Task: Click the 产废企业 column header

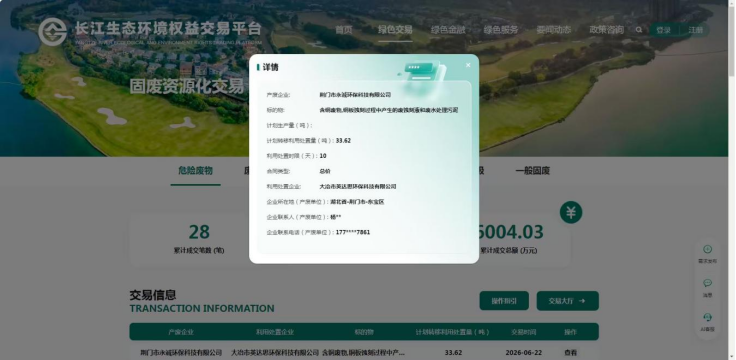Action: pos(181,332)
